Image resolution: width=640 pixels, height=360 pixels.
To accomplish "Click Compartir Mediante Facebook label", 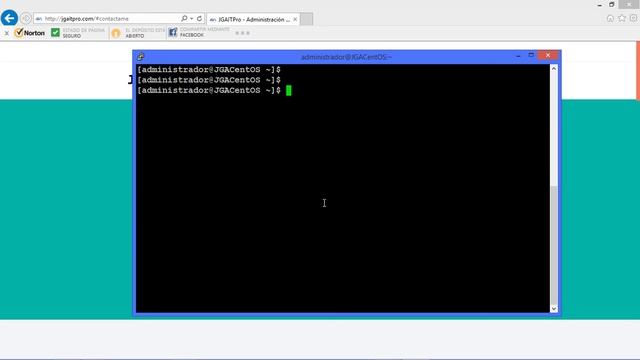I will pyautogui.click(x=204, y=32).
